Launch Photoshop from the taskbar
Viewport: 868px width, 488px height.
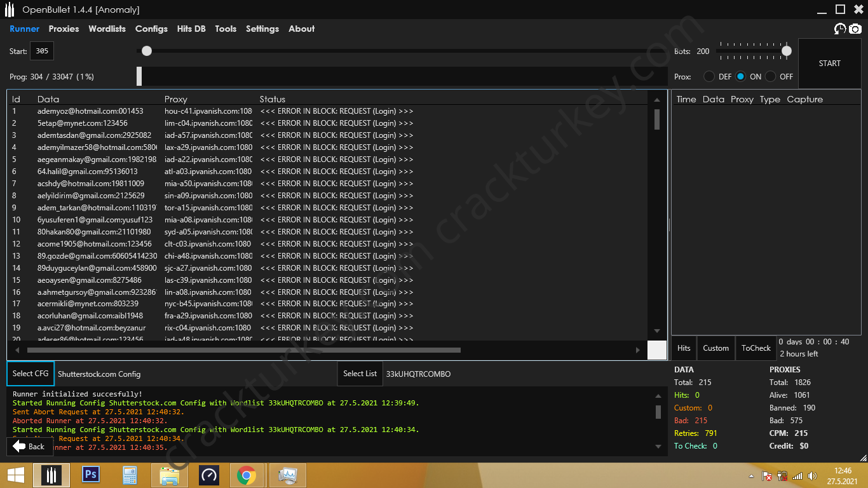tap(92, 475)
